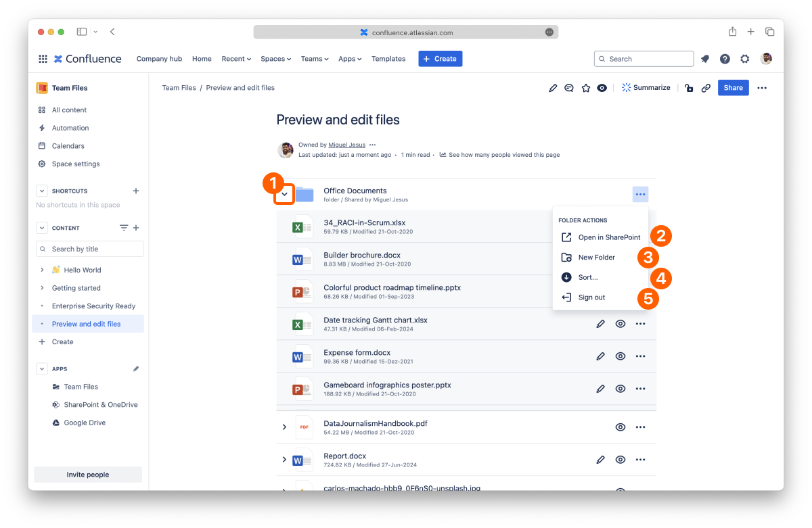
Task: Click the edit page pencil icon
Action: click(x=553, y=88)
